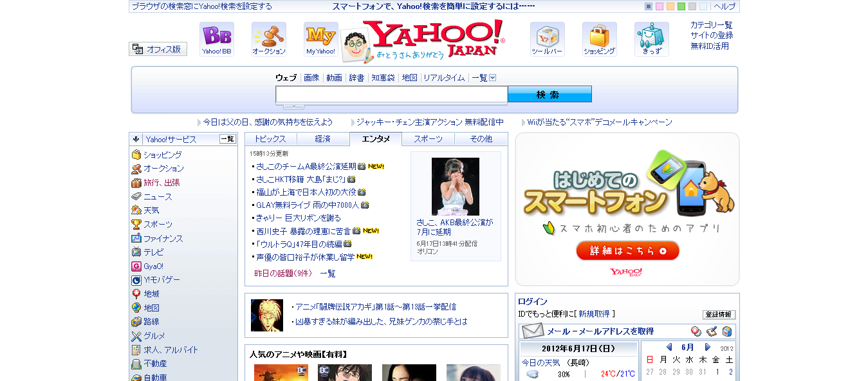
Task: Open グルメ in the services sidebar
Action: pos(154,336)
